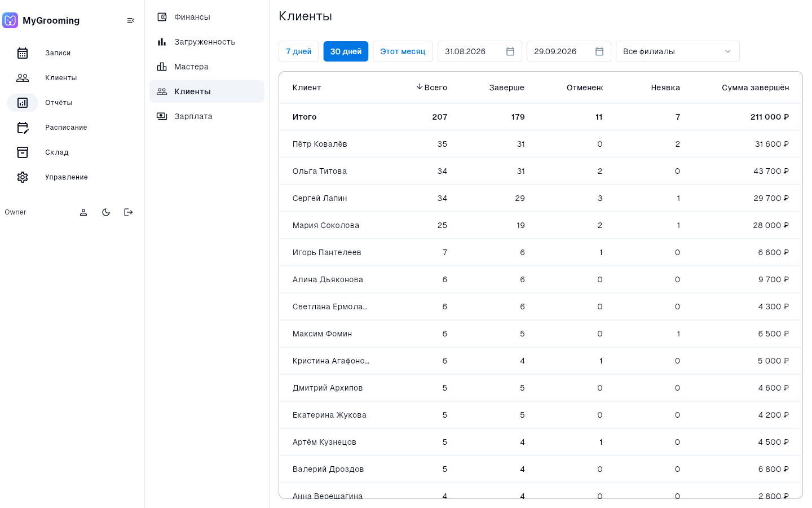Open Склад archive box icon
This screenshot has height=508, width=812.
[x=23, y=152]
